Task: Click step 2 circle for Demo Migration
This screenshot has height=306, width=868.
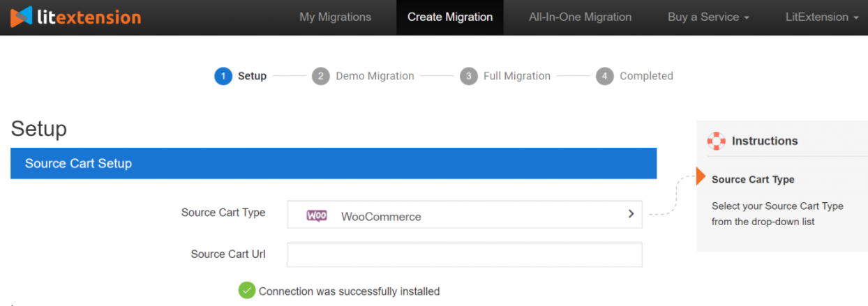Action: click(x=321, y=76)
